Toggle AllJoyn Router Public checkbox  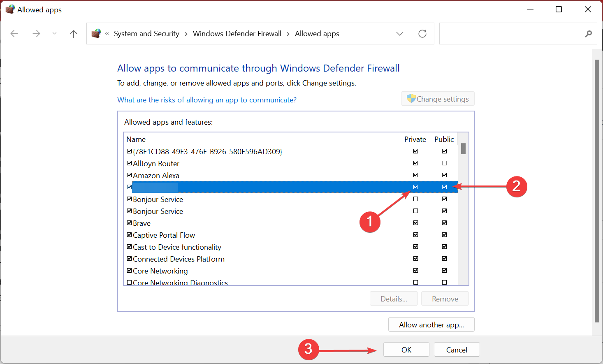coord(444,163)
